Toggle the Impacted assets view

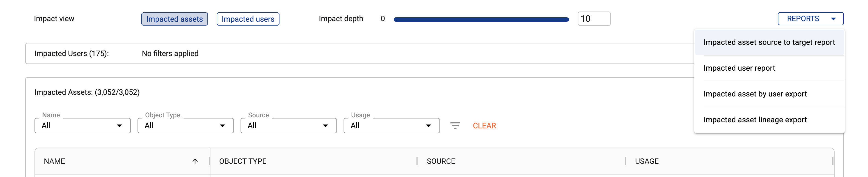(x=174, y=19)
